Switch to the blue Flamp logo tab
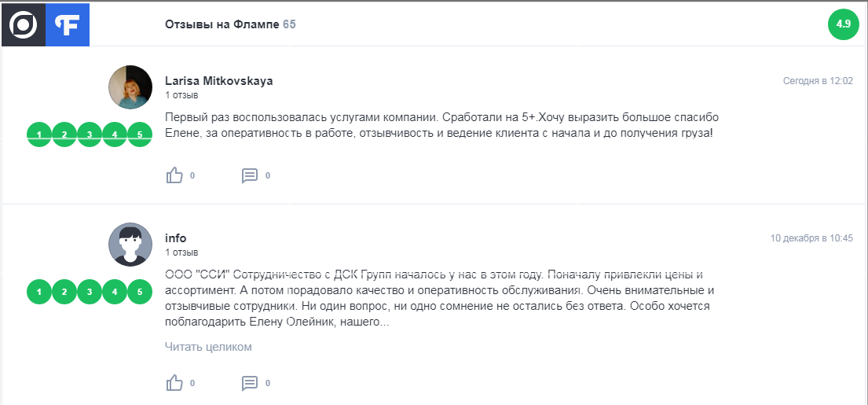Image resolution: width=868 pixels, height=405 pixels. pyautogui.click(x=68, y=24)
